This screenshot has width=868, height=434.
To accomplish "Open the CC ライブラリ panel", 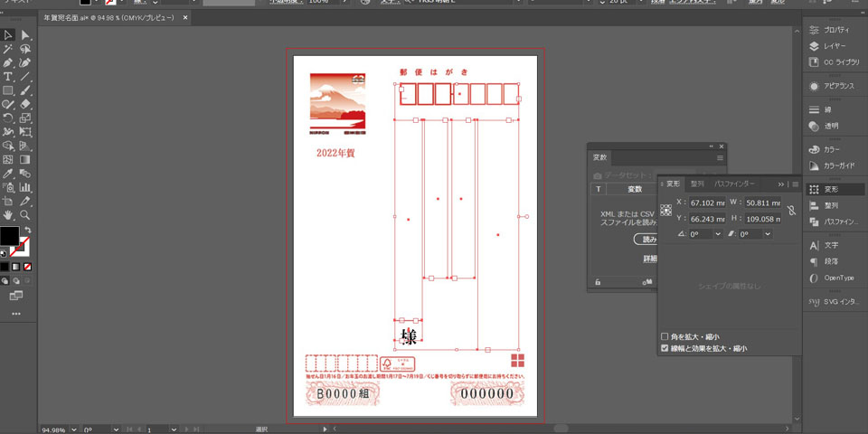I will point(814,62).
